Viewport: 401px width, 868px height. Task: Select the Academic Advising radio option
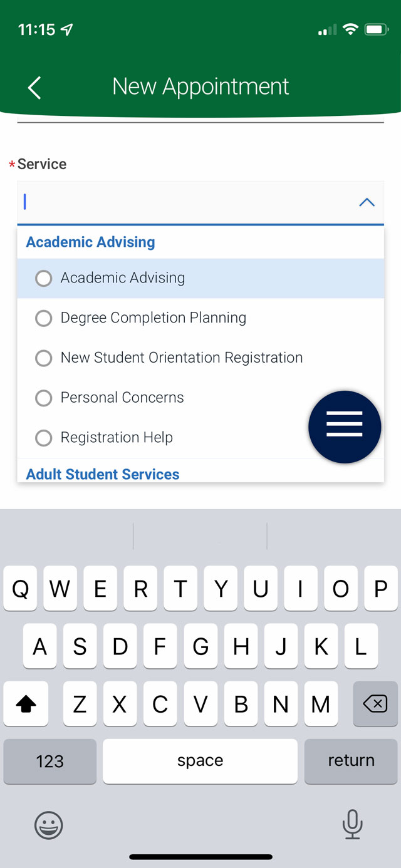tap(200, 278)
